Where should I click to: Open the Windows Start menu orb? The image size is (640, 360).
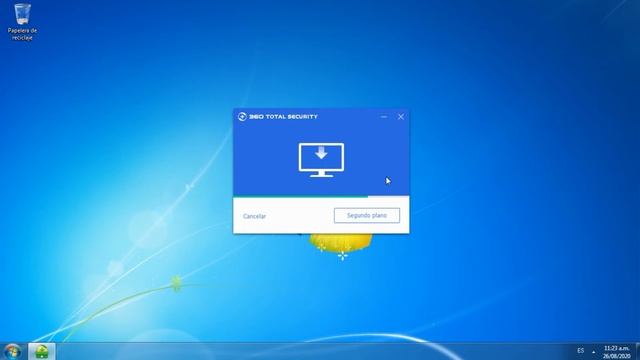(x=13, y=351)
